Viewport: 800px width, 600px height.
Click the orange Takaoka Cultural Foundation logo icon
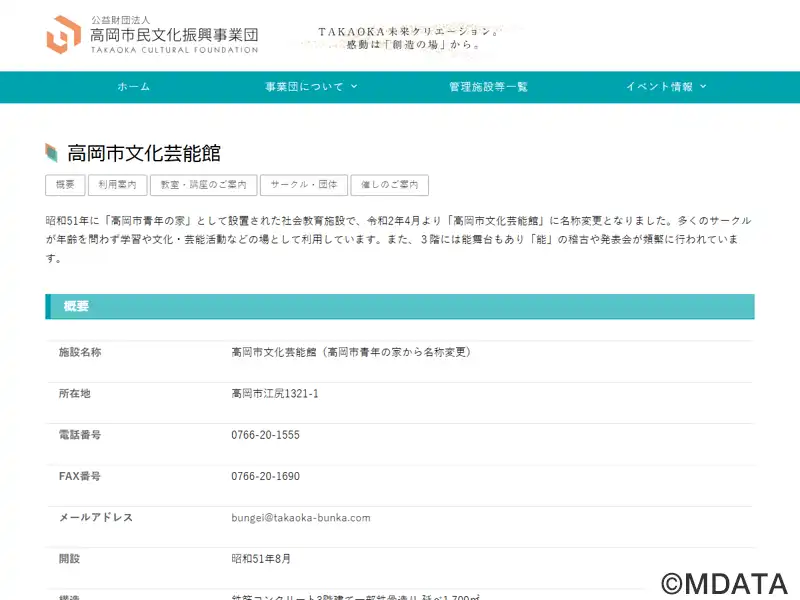(x=63, y=35)
